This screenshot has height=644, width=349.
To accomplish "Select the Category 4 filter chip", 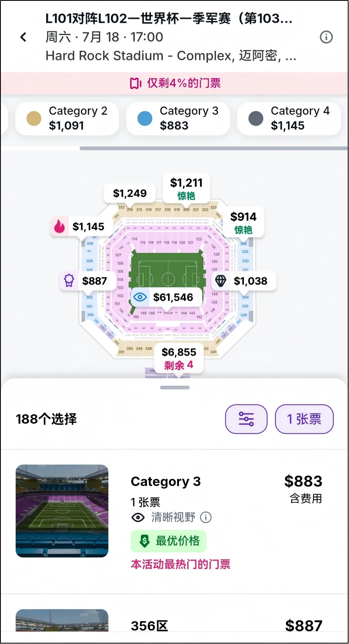I will tap(289, 118).
